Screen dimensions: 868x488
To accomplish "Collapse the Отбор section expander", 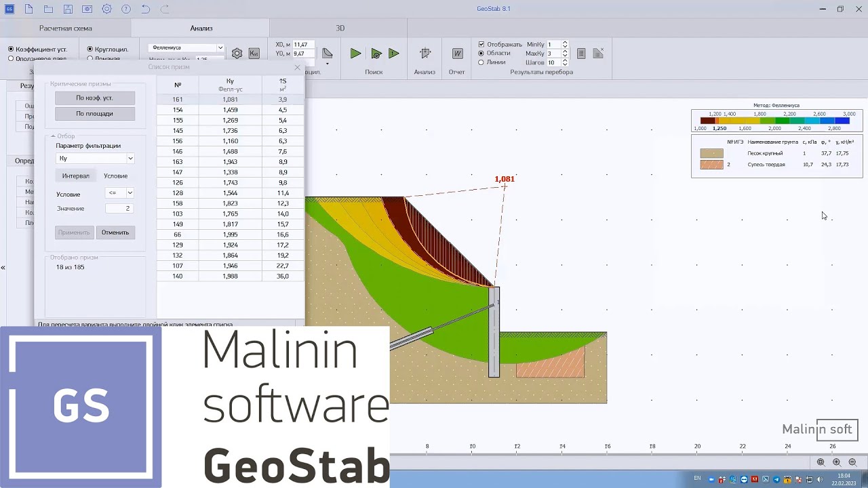I will 53,136.
